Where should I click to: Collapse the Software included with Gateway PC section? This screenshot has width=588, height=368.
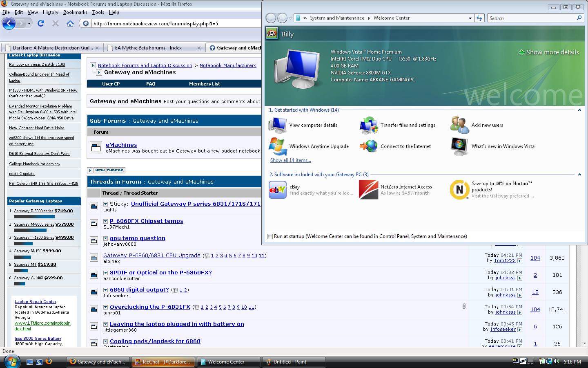pos(579,175)
